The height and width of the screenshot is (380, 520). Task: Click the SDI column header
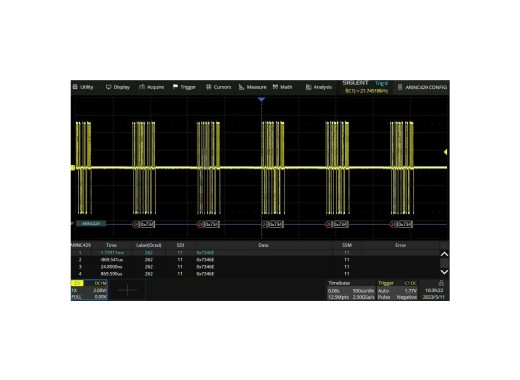[180, 245]
